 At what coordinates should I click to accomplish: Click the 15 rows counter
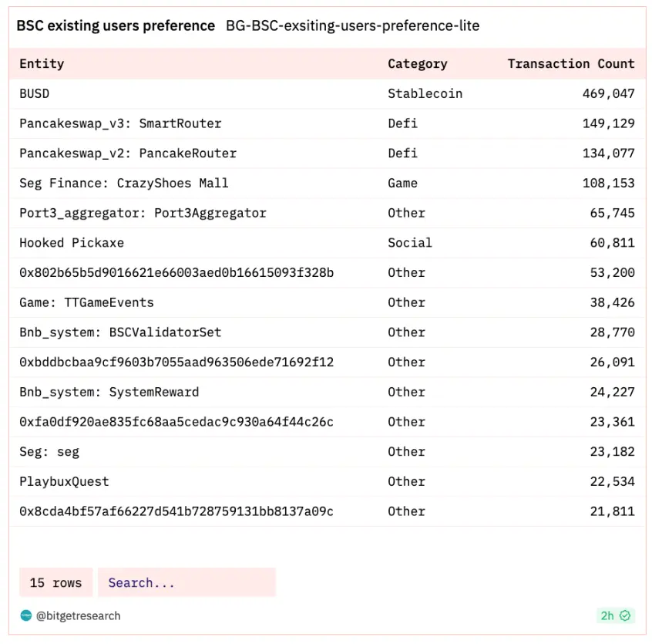(55, 583)
